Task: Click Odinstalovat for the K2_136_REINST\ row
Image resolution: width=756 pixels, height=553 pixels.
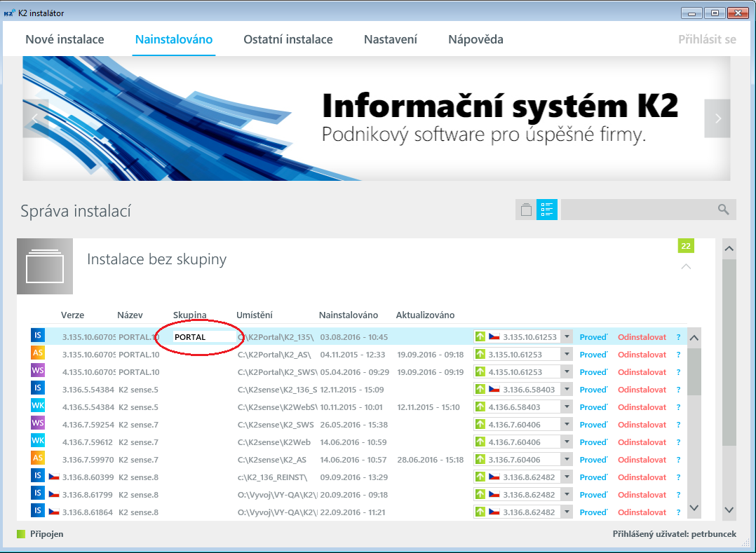Action: (x=642, y=477)
